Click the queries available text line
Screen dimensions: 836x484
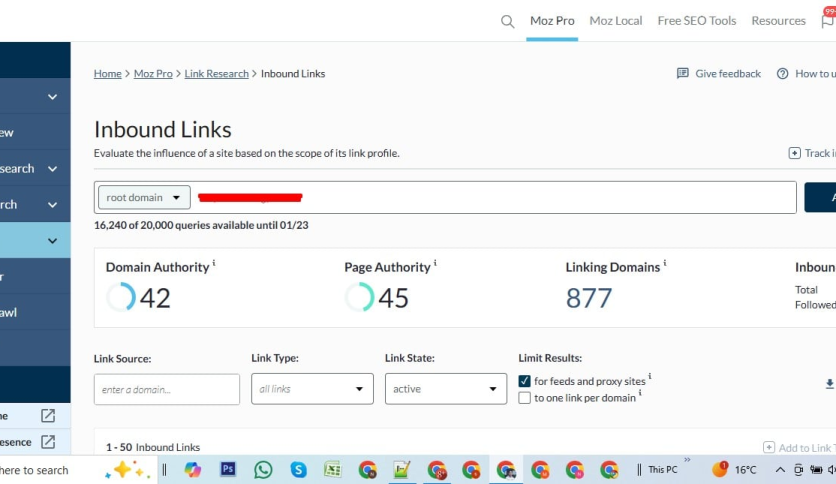point(201,225)
